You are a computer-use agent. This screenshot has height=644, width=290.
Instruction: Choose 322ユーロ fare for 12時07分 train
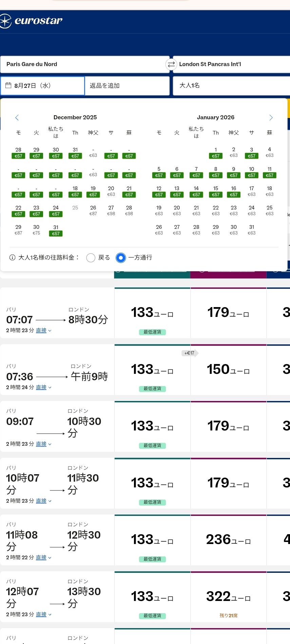click(228, 597)
